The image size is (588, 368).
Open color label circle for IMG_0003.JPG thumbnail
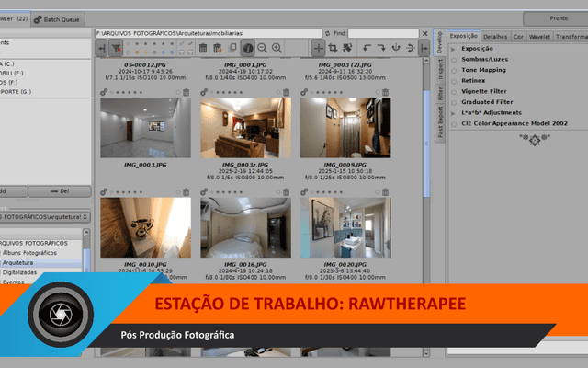(178, 92)
